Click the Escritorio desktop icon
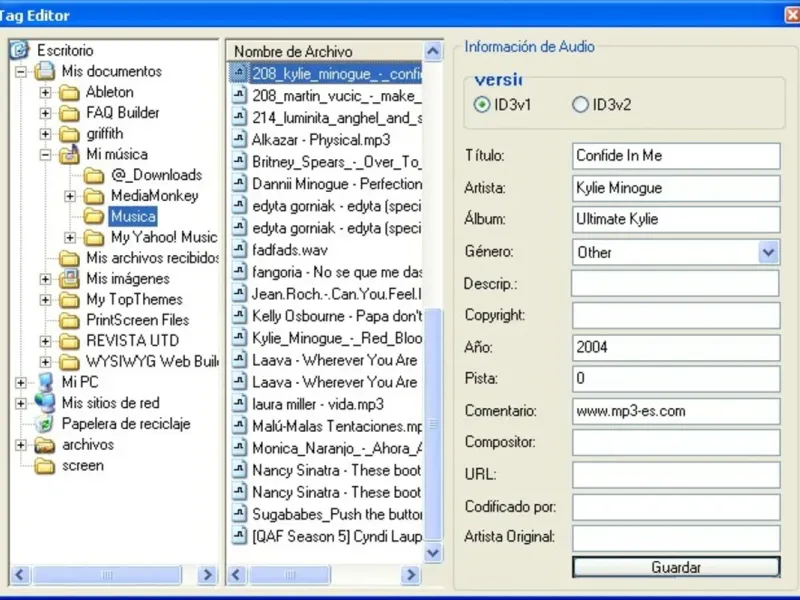The image size is (800, 600). coord(19,50)
